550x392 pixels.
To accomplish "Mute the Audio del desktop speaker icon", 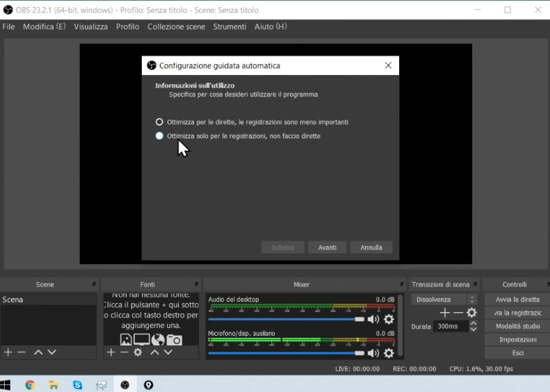I will pyautogui.click(x=373, y=319).
